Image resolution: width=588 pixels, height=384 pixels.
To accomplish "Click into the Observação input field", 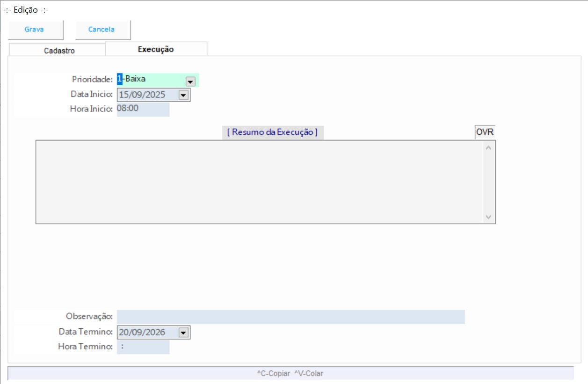I will coord(290,317).
